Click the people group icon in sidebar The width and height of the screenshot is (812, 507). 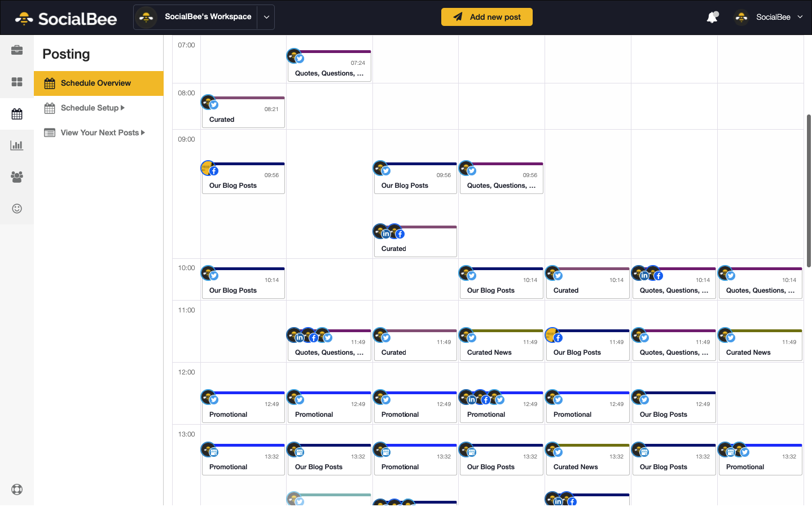(x=17, y=177)
